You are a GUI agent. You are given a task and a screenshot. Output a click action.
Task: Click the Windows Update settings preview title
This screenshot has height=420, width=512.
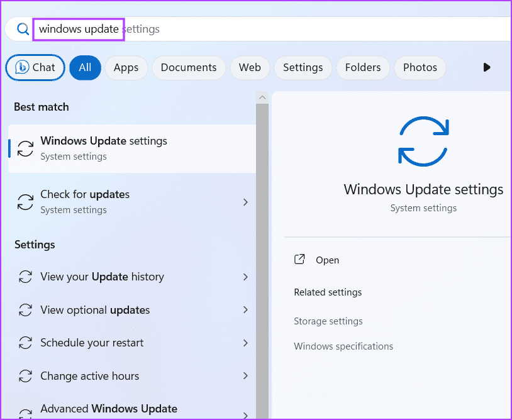[x=423, y=190]
